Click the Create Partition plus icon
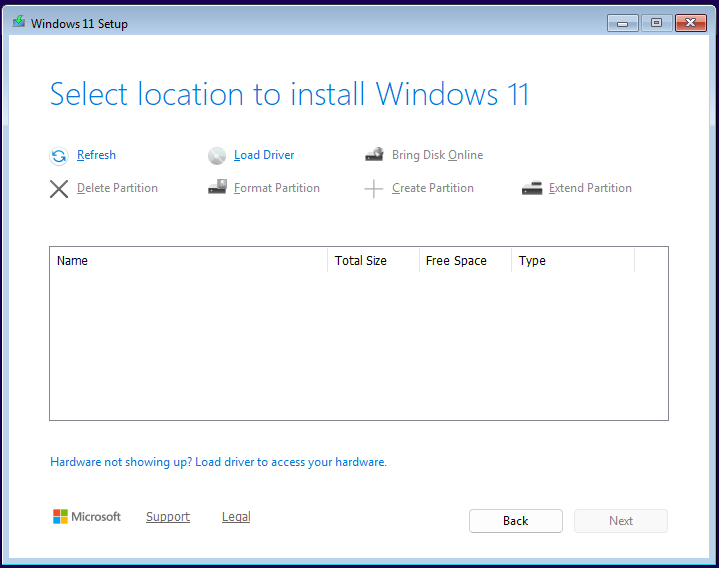 tap(374, 189)
